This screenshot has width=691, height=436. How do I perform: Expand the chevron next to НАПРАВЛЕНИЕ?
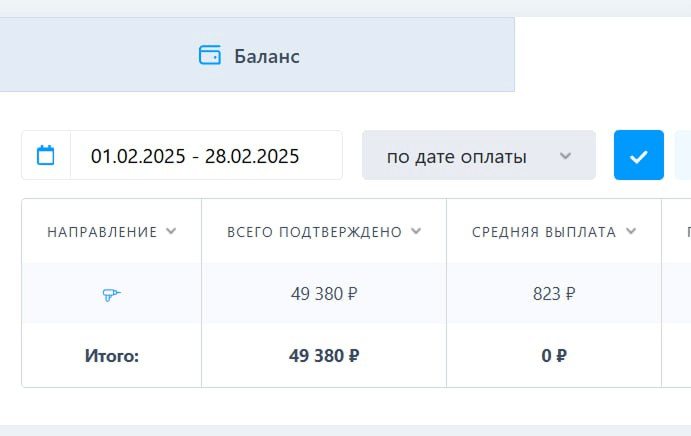[171, 231]
